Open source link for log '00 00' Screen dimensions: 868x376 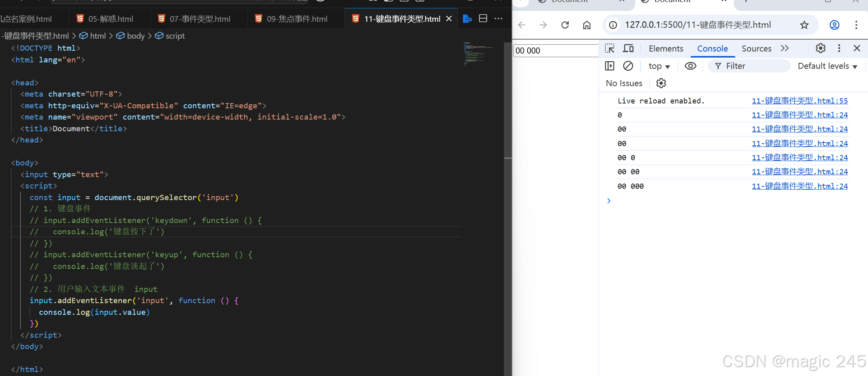tap(800, 171)
